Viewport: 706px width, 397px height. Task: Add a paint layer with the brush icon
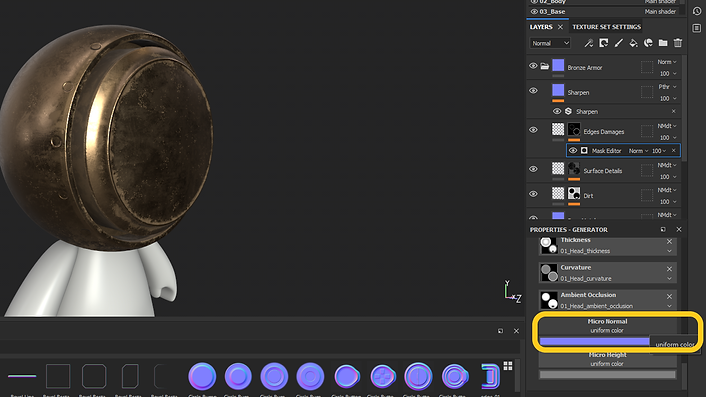coord(619,43)
